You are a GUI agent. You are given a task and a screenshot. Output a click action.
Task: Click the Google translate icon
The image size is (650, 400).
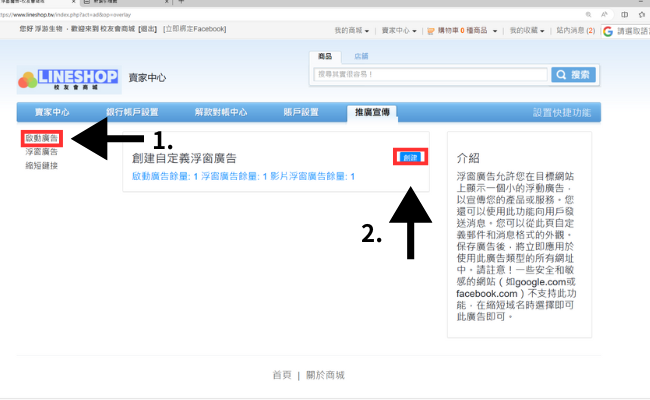click(x=608, y=32)
